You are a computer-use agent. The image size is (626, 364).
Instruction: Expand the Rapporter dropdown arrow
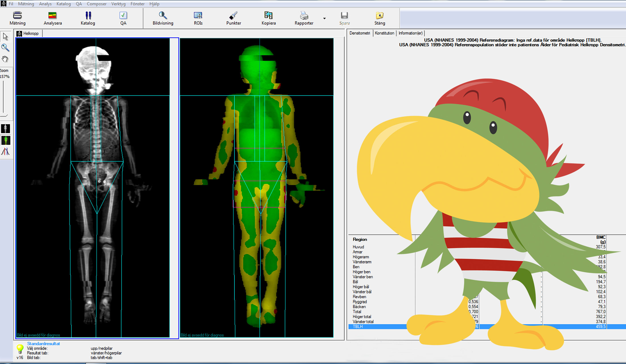(x=324, y=18)
